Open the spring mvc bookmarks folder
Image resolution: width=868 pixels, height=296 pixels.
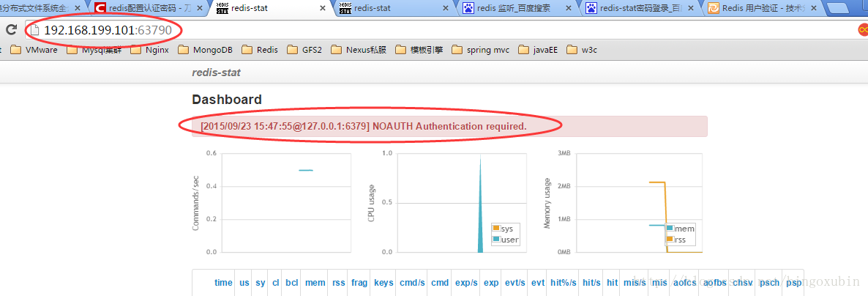point(480,50)
